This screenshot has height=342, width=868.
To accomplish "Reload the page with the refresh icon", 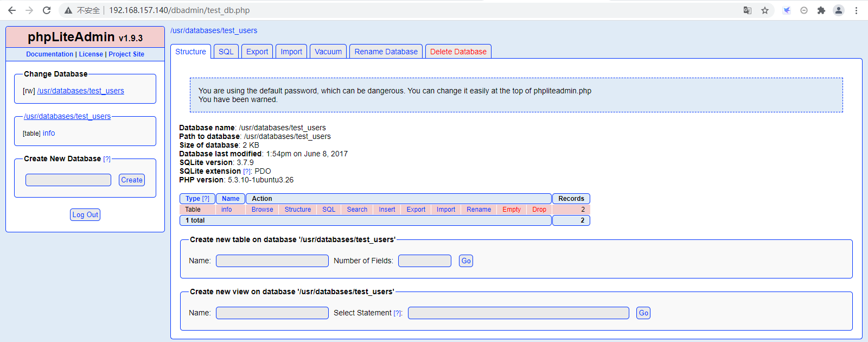I will [47, 10].
